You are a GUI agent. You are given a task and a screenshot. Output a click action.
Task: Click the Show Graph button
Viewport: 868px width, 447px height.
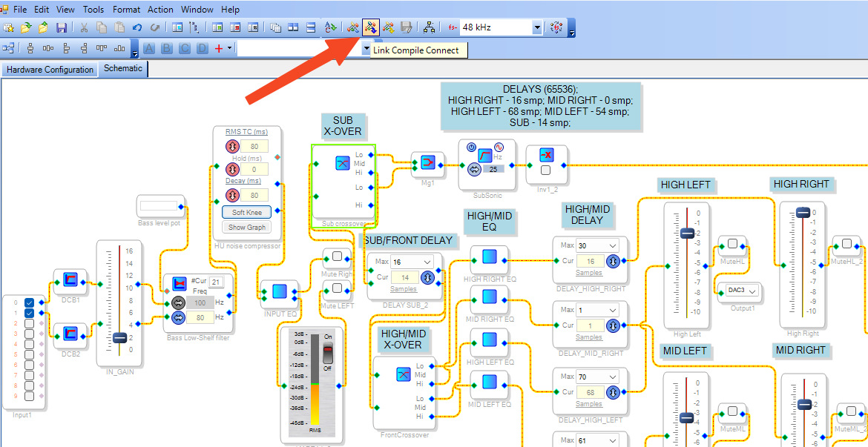click(246, 227)
